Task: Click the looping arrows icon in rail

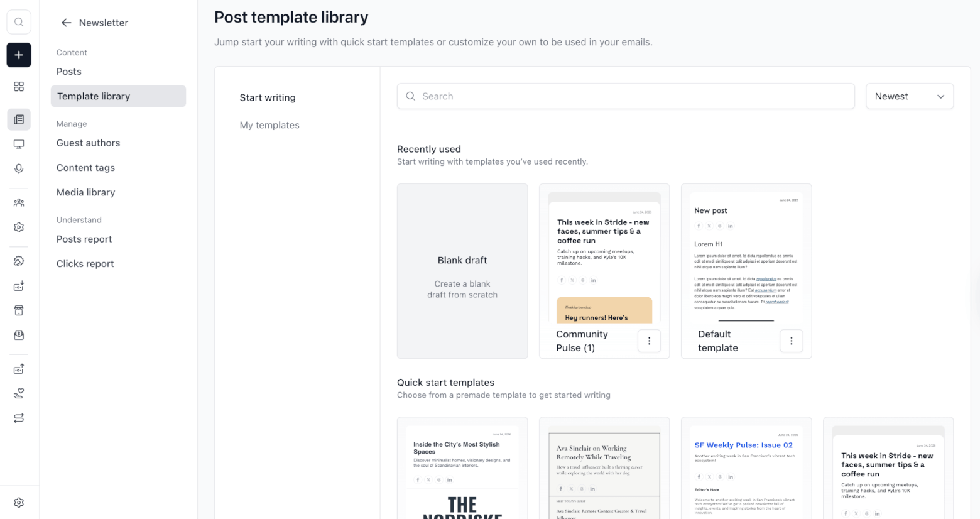Action: pos(19,418)
